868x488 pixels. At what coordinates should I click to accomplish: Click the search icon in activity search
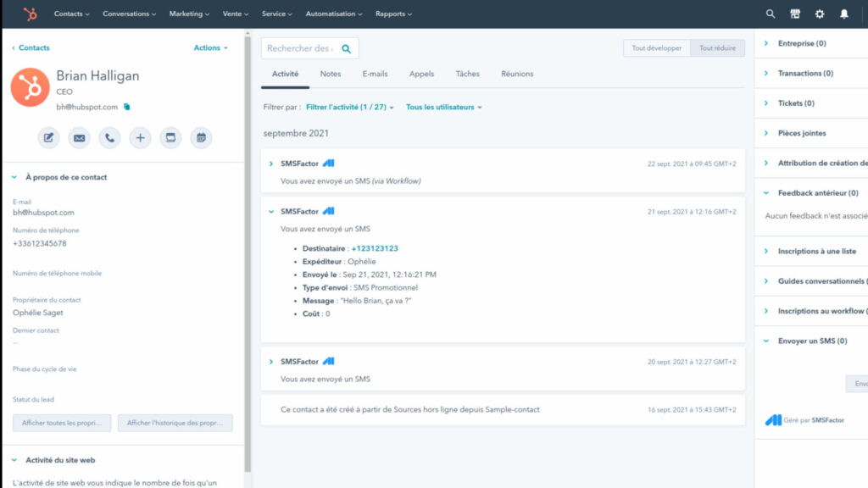tap(346, 48)
